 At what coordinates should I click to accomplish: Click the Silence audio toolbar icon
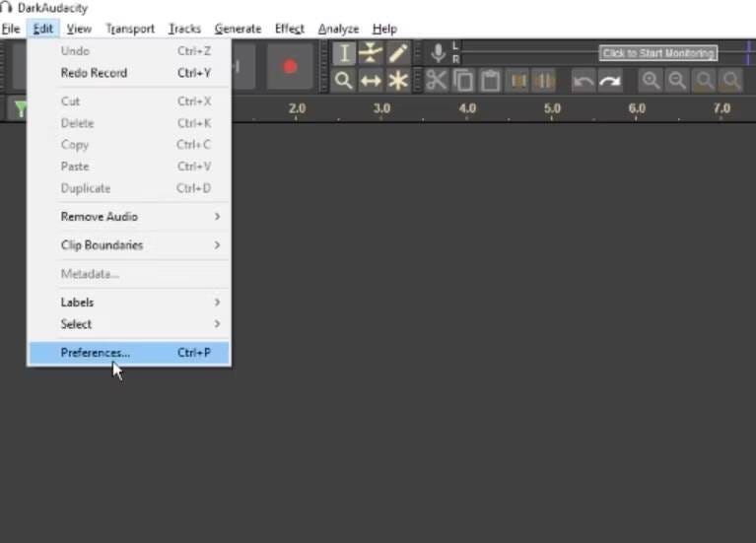coord(544,81)
